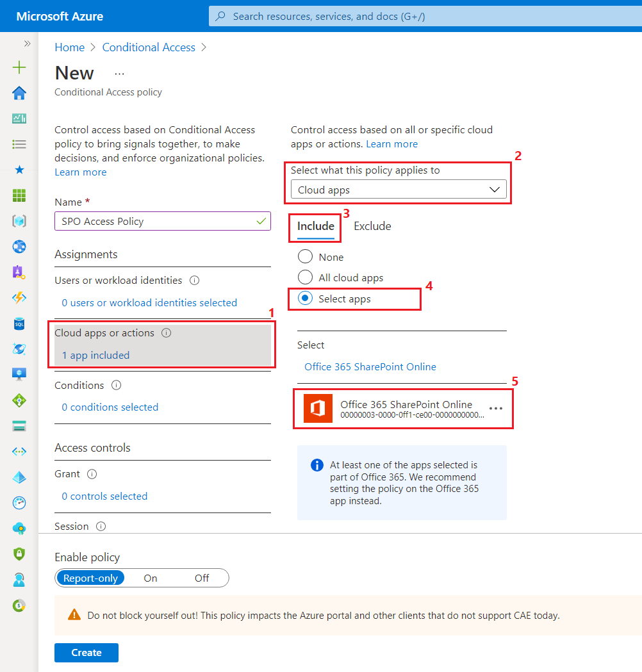Click the Microsoft Azure portal title

tap(60, 16)
